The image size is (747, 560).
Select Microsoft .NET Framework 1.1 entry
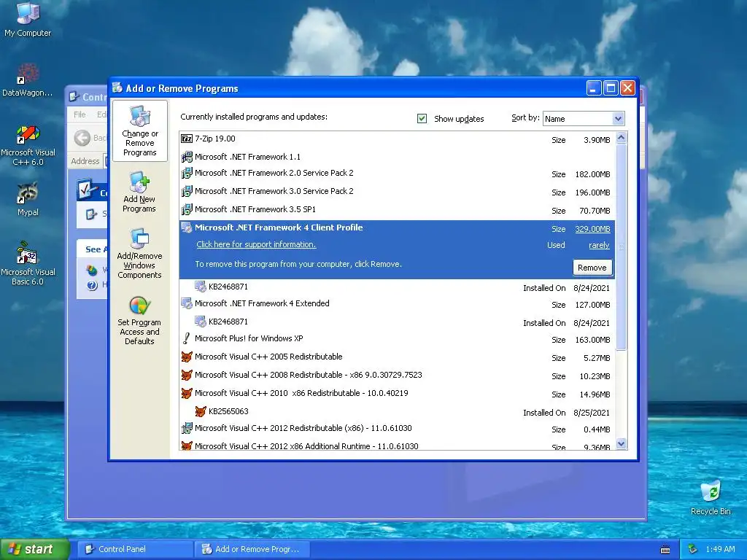(x=398, y=157)
